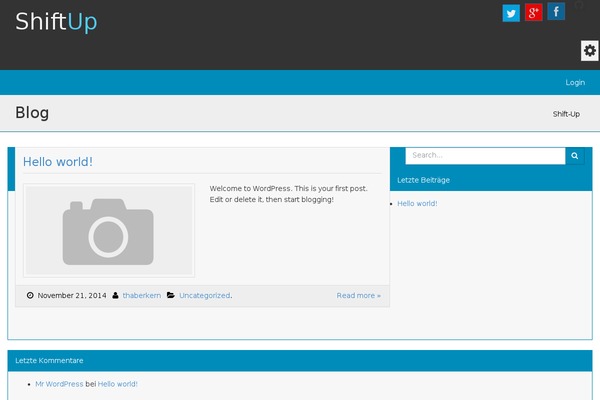
Task: Focus the Search... input field
Action: pyautogui.click(x=485, y=156)
